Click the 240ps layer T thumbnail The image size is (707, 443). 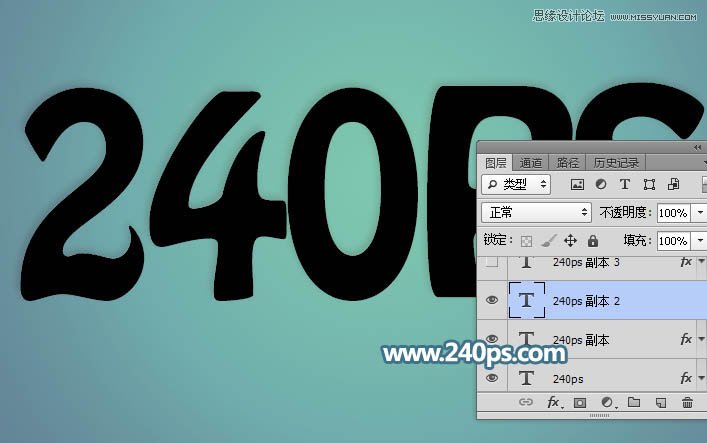click(x=527, y=378)
